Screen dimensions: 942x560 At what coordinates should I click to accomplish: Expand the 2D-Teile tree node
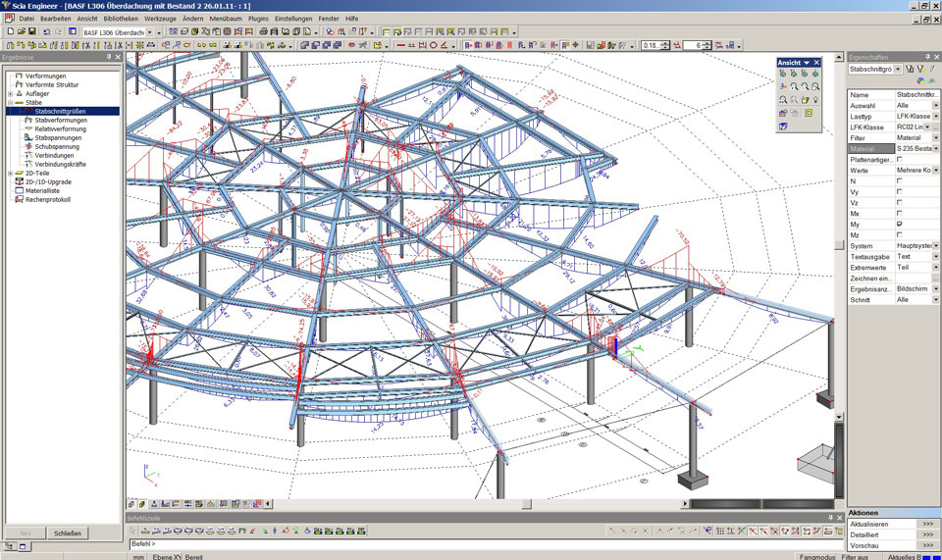(x=10, y=173)
